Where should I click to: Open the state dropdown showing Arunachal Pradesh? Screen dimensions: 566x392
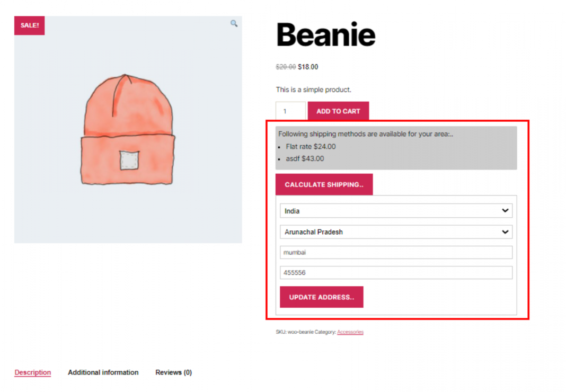point(396,231)
